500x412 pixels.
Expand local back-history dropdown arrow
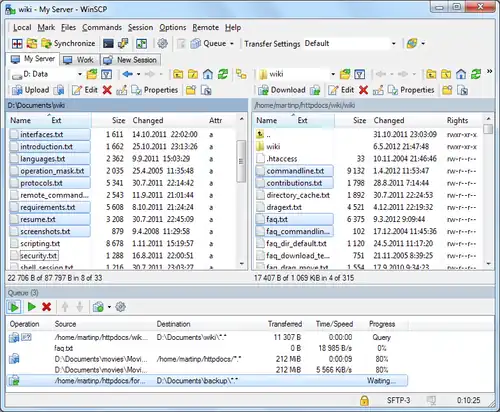coord(138,74)
